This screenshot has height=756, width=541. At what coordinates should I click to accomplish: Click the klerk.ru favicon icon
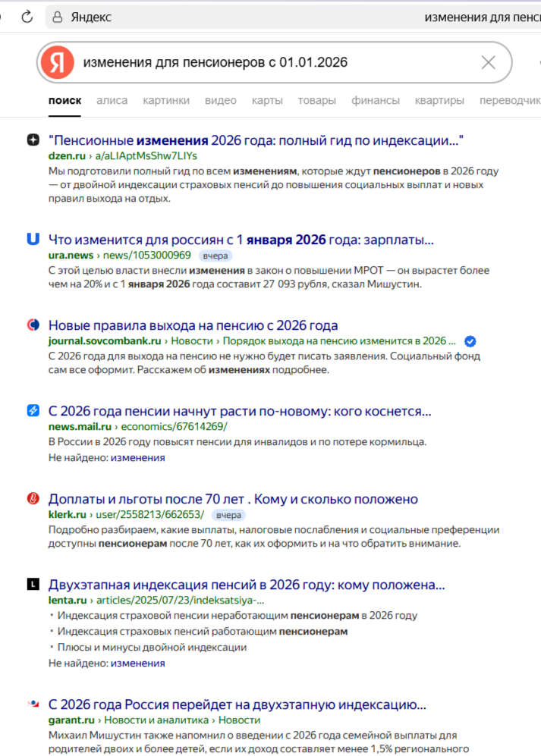tap(33, 499)
